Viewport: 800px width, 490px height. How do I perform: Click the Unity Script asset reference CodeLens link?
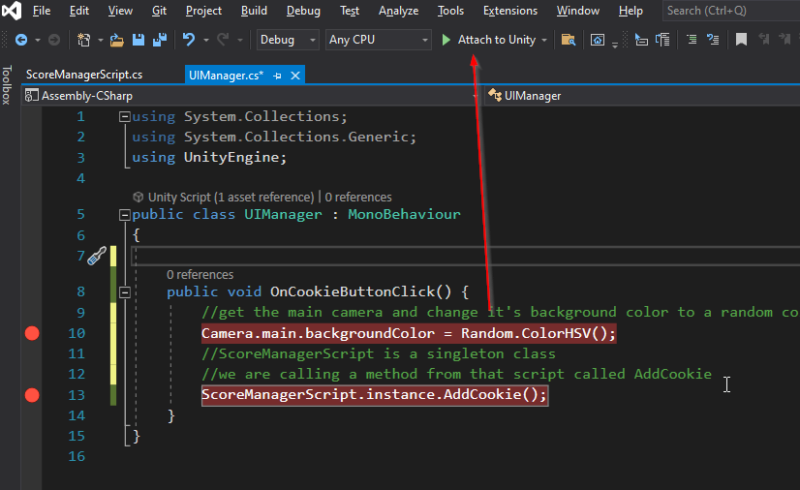231,197
